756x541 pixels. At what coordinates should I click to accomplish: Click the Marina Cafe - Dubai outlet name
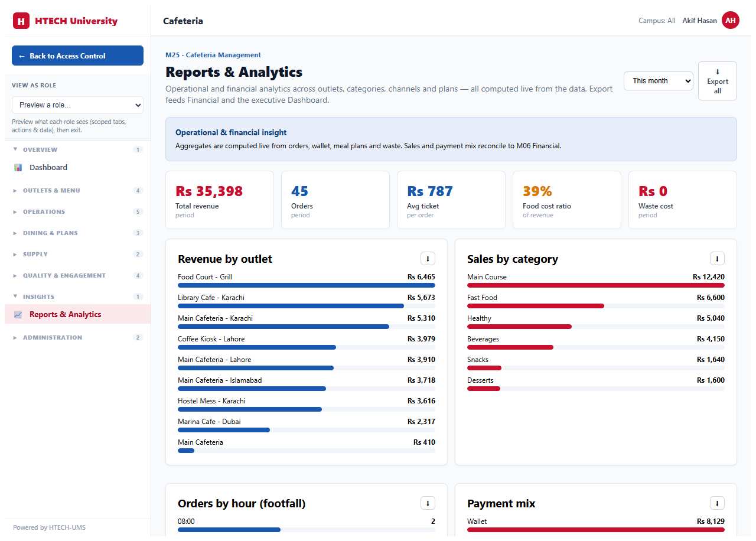[209, 422]
